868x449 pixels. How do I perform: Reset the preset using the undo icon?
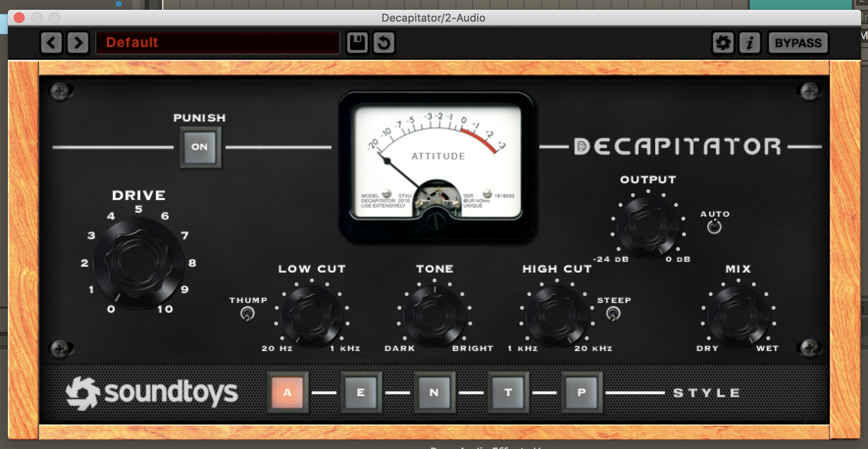(x=384, y=43)
